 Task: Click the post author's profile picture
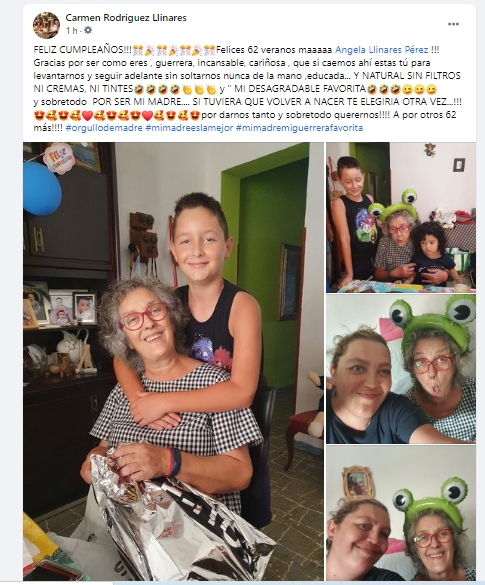click(46, 25)
